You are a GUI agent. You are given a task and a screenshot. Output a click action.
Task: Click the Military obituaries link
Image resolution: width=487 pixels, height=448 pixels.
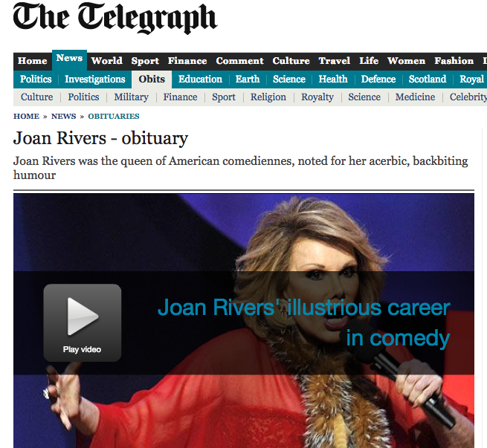[131, 97]
